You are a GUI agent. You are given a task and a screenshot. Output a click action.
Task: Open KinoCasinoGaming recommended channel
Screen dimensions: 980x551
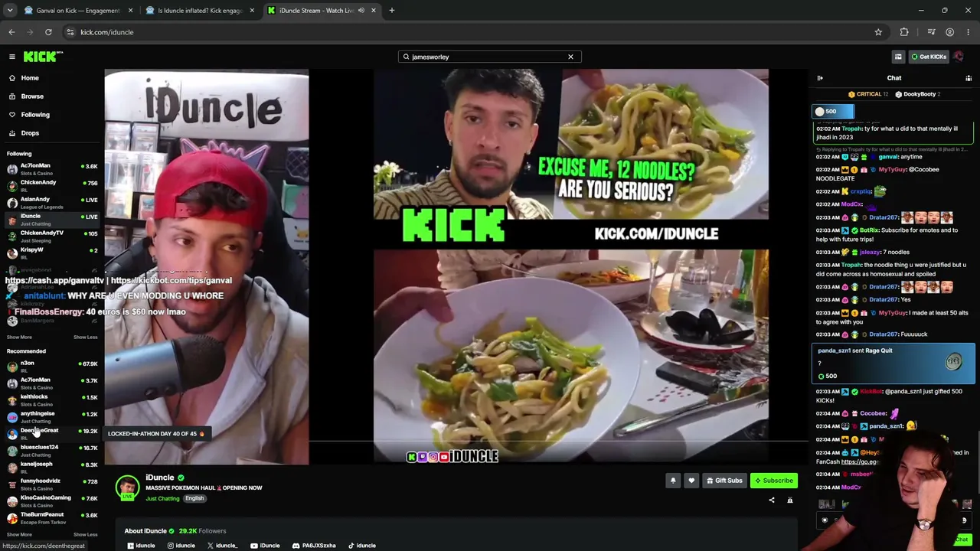point(52,501)
